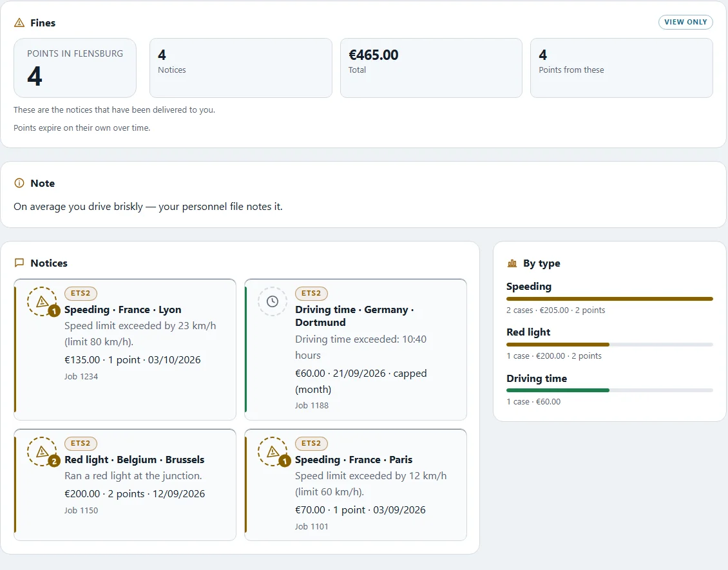Click the By type section heading
Viewport: 728px width, 570px height.
(541, 263)
